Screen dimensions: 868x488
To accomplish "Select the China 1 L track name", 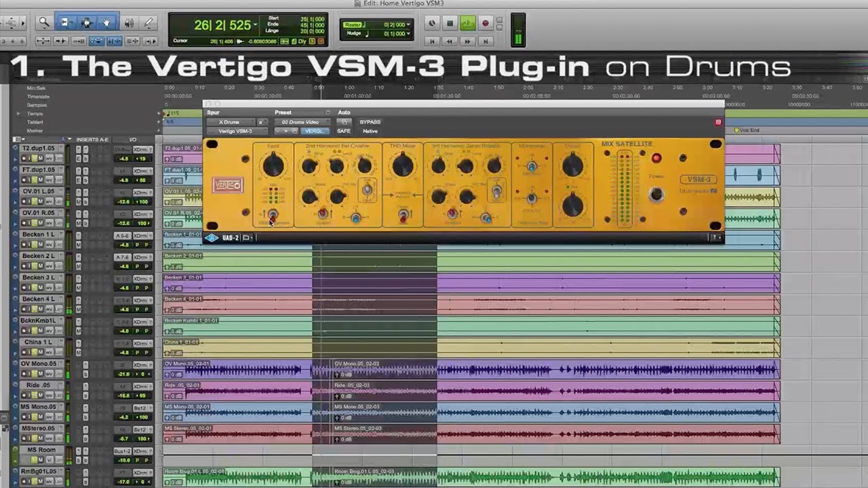I will 38,342.
